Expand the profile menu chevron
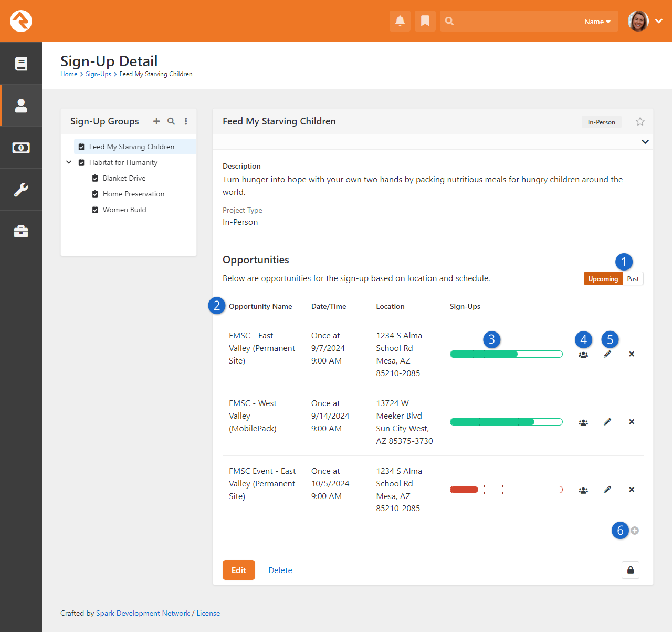 coord(659,21)
